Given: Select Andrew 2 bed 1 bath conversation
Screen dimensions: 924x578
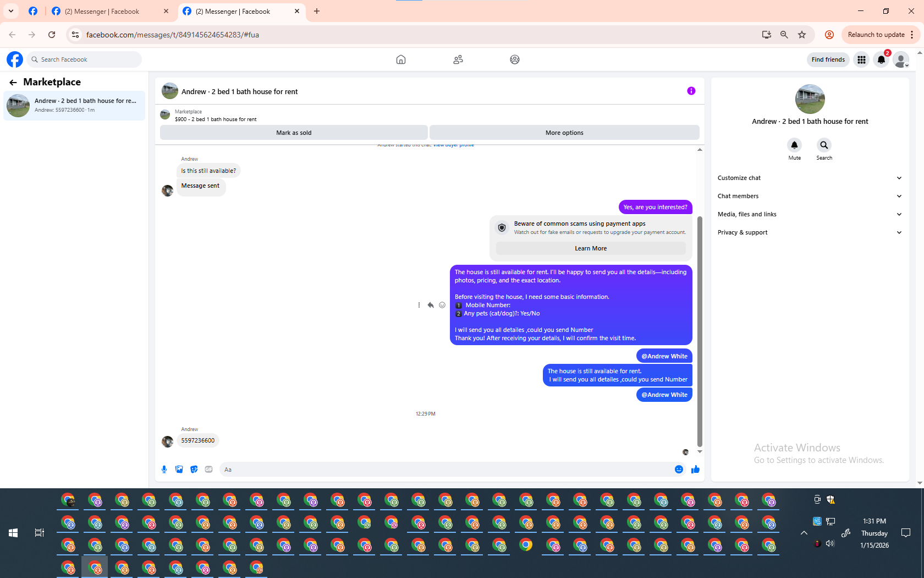Looking at the screenshot, I should tap(74, 106).
